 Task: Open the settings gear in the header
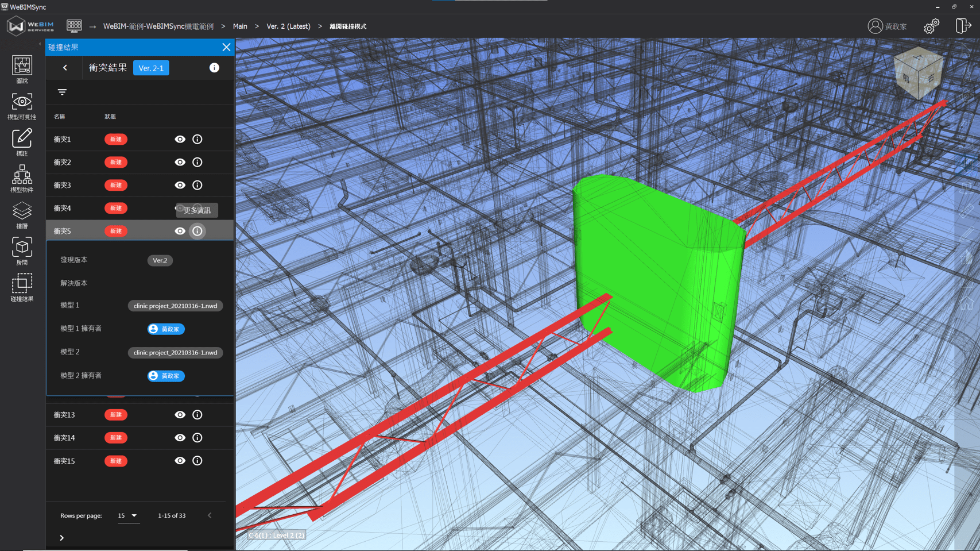(x=931, y=26)
